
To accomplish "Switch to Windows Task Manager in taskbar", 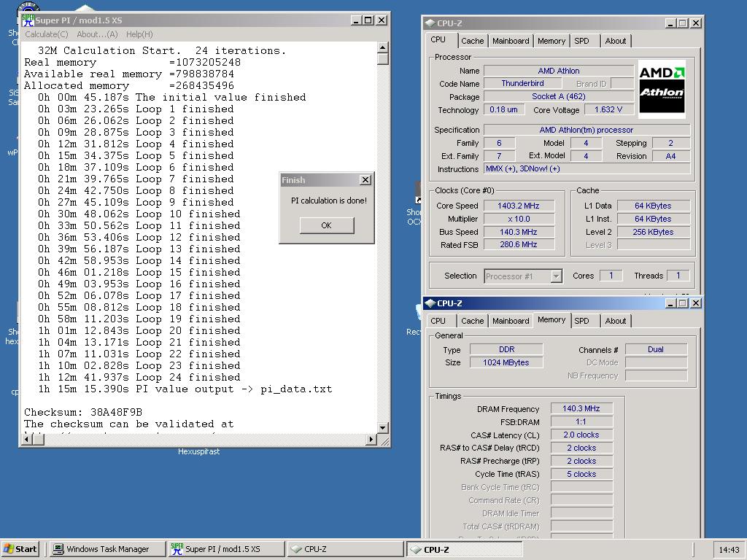I will 107,549.
